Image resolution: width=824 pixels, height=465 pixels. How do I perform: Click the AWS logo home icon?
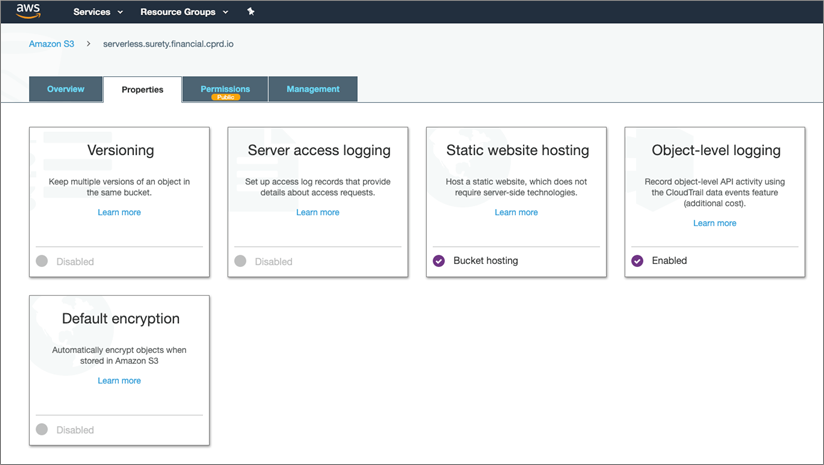coord(28,11)
